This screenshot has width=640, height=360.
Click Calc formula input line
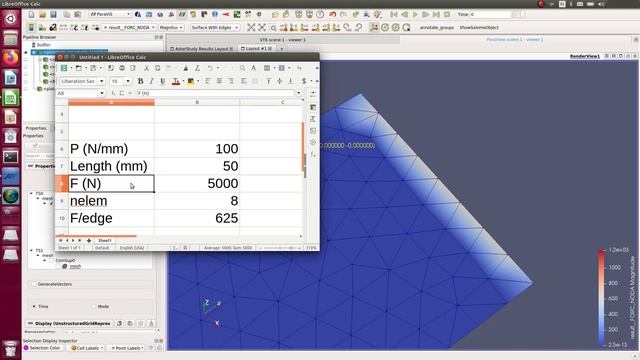point(215,93)
